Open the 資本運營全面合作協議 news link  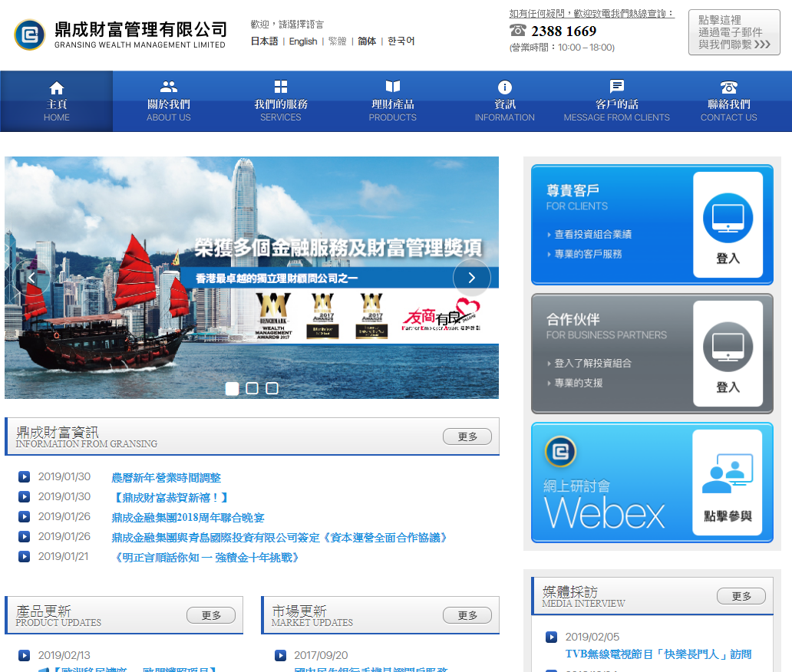(x=279, y=538)
